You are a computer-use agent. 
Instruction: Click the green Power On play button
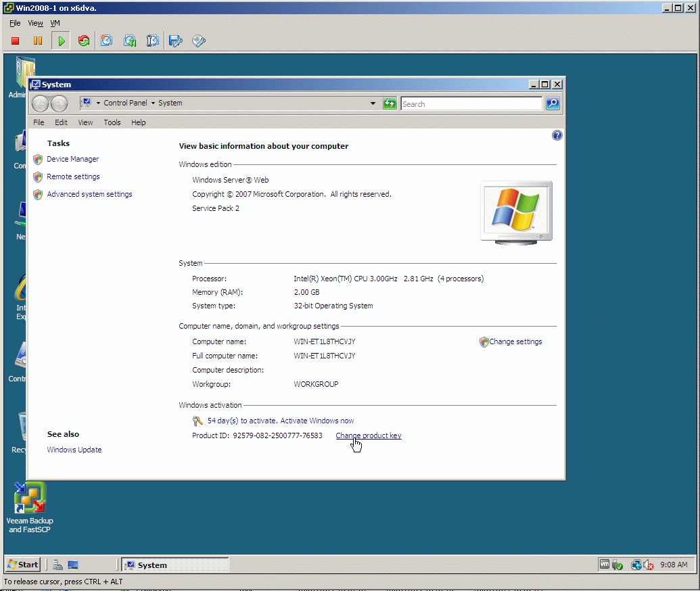[61, 41]
